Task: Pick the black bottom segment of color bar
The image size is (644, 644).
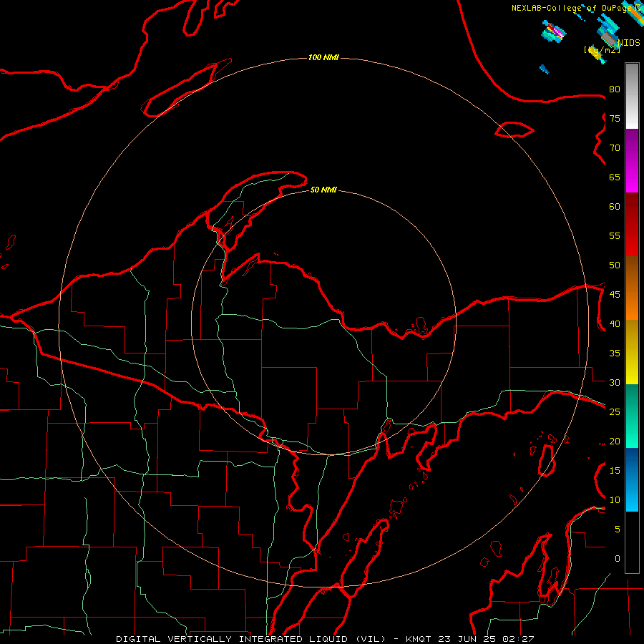Action: tap(632, 542)
